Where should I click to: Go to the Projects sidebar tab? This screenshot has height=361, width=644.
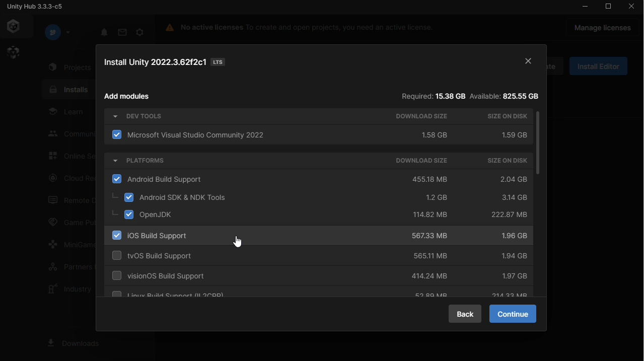70,67
